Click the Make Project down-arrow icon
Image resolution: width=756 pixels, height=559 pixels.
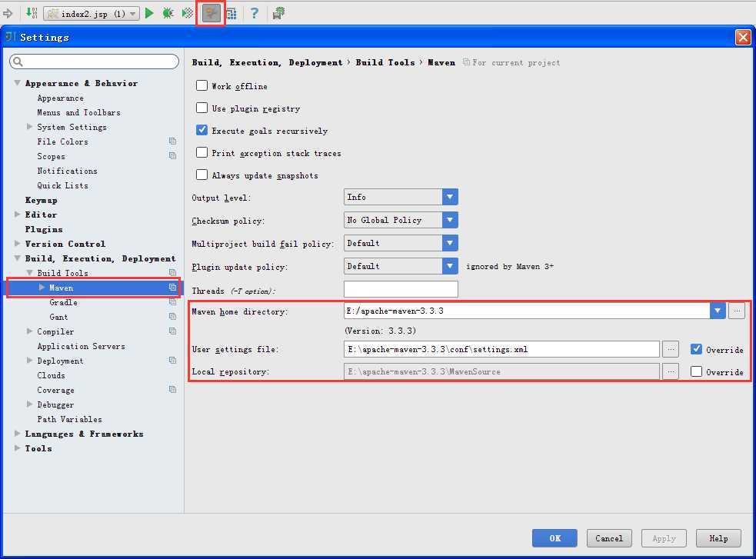pos(32,12)
